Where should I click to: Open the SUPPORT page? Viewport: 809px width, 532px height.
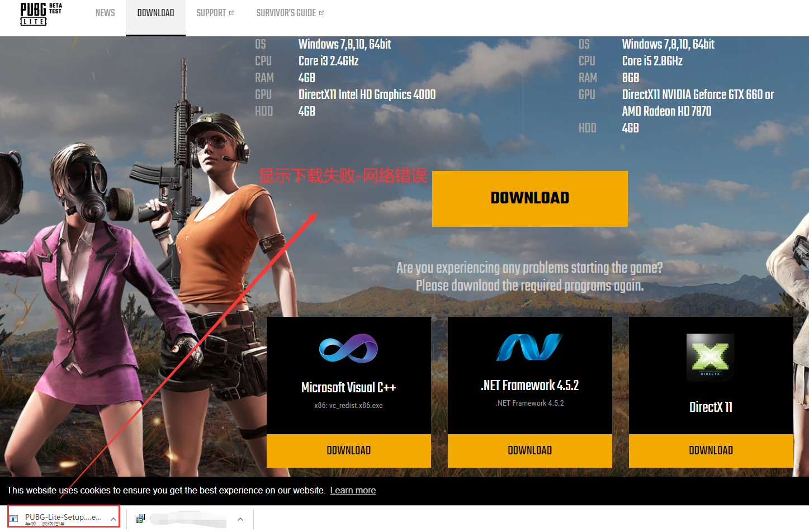211,13
